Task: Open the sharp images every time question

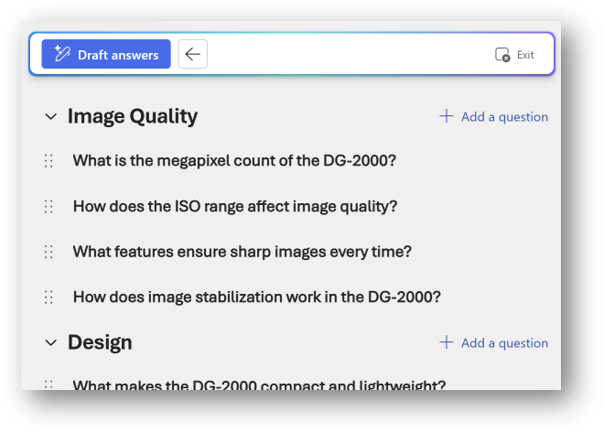Action: click(x=242, y=252)
